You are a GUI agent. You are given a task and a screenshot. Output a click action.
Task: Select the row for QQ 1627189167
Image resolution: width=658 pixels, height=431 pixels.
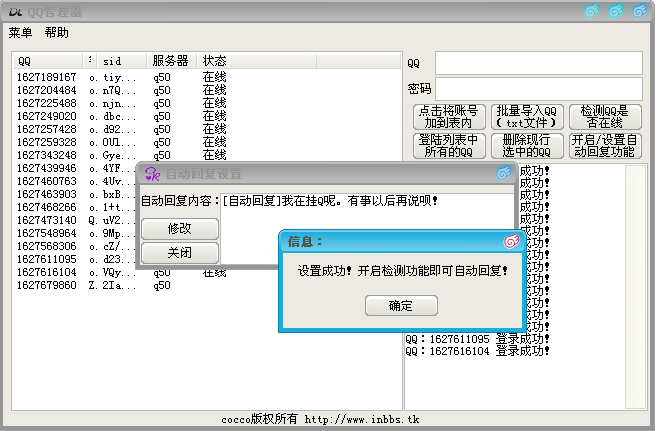pos(47,77)
